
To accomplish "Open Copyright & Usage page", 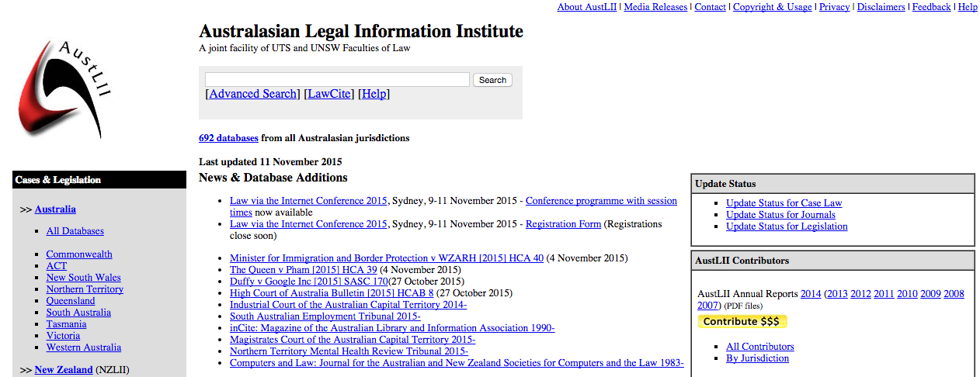I will [x=772, y=7].
